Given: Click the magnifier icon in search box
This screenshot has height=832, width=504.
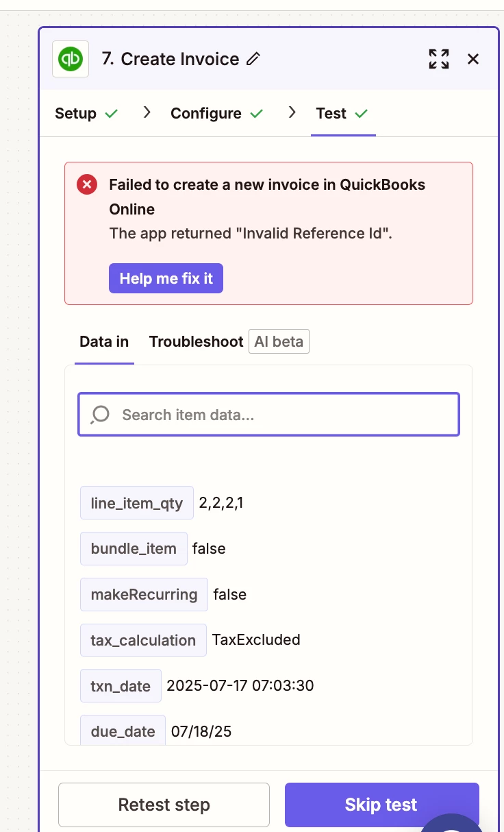Looking at the screenshot, I should coord(100,415).
